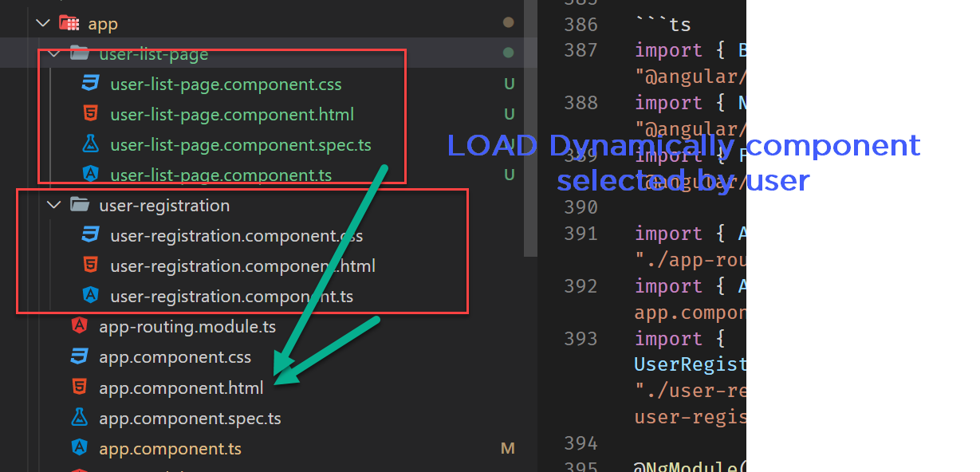Click the import keyword on line 387

668,50
